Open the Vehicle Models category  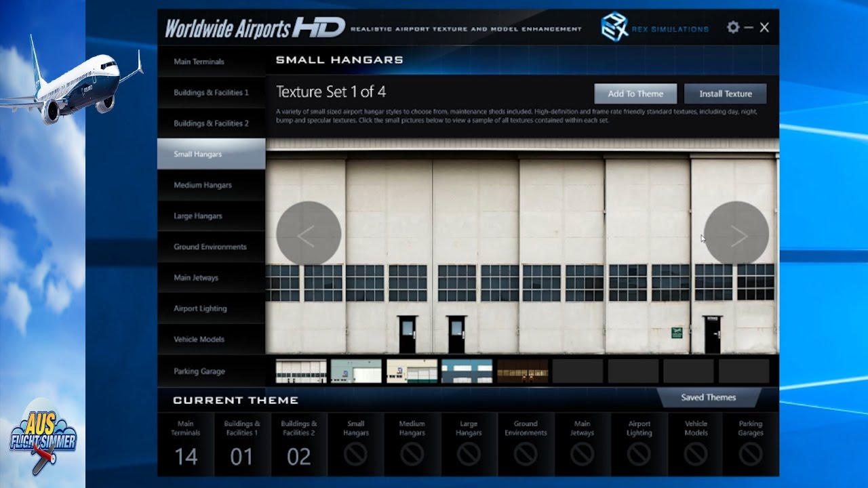[212, 339]
